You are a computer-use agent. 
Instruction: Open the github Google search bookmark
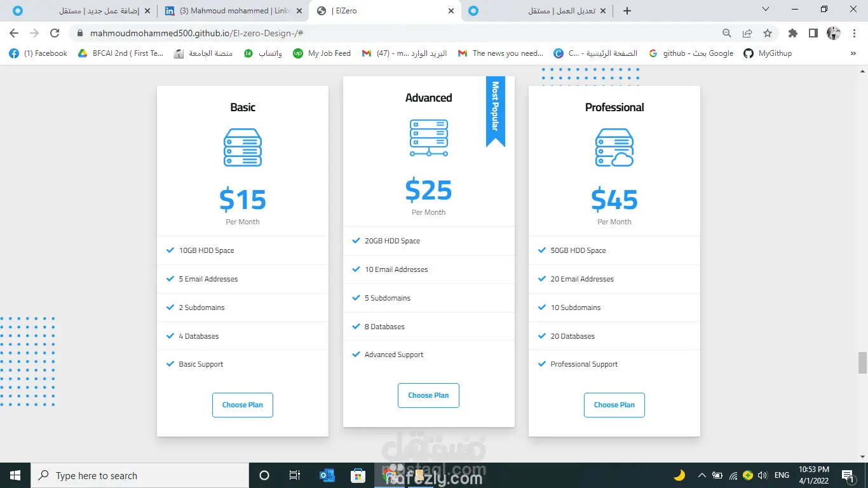691,53
